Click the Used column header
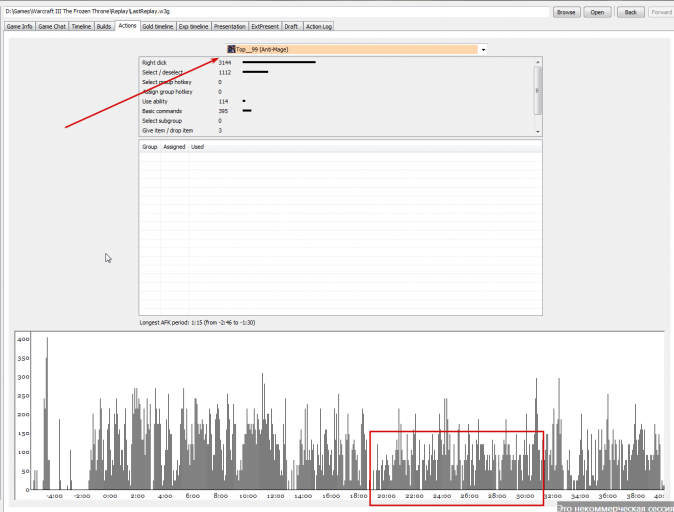Image resolution: width=674 pixels, height=512 pixels. point(197,147)
